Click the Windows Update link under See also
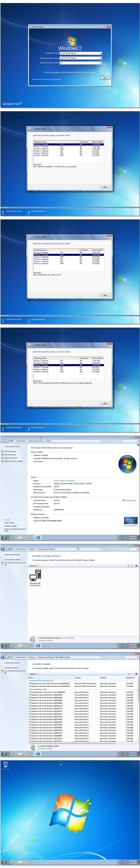Screen dimensions: 140x868 (10, 526)
